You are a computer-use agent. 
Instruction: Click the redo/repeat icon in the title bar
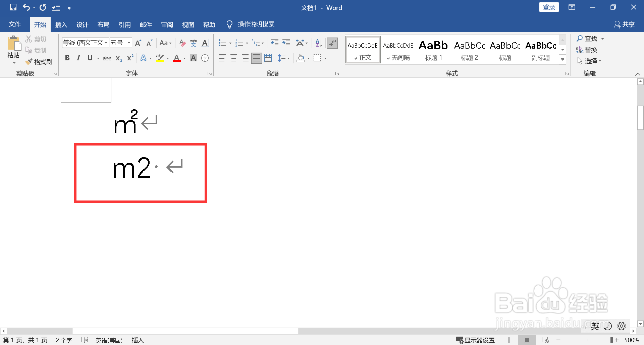point(43,7)
